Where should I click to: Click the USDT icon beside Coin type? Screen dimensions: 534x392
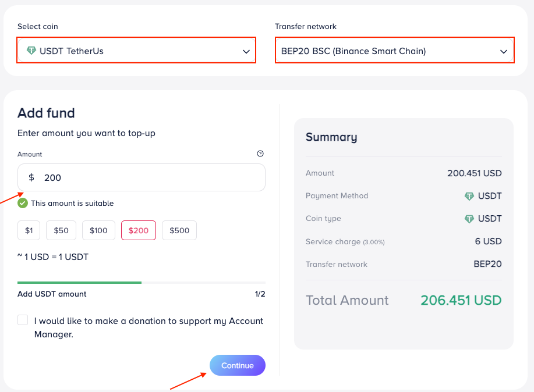click(469, 219)
